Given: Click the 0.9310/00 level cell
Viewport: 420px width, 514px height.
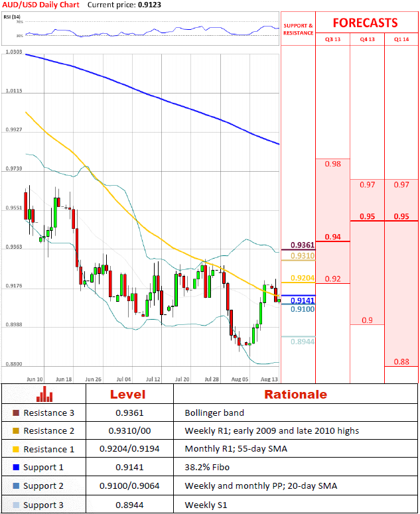Looking at the screenshot, I should click(129, 430).
